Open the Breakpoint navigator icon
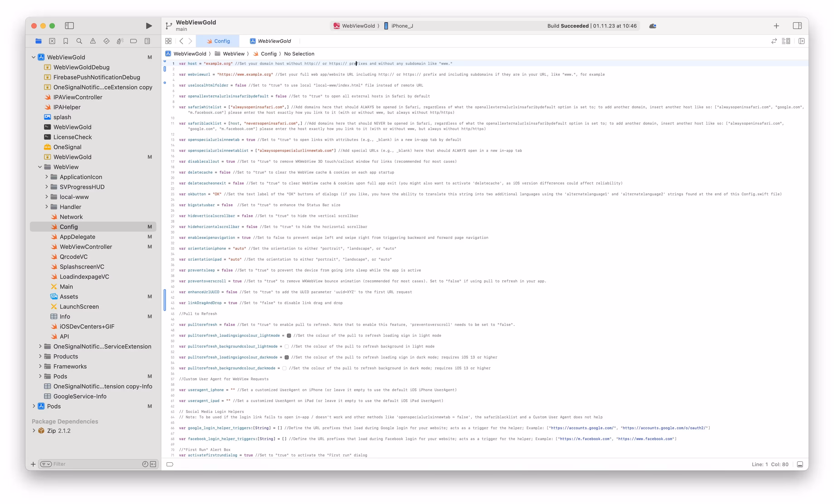The height and width of the screenshot is (504, 834). point(134,41)
